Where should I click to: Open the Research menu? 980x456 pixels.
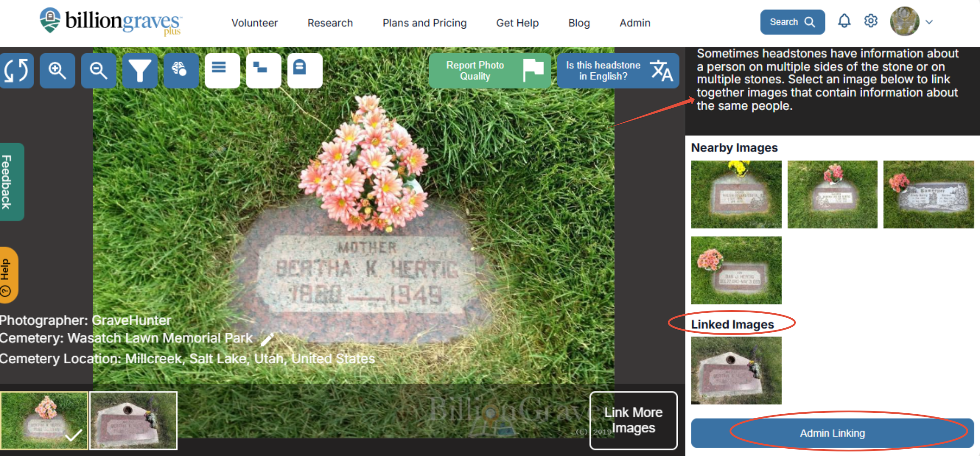tap(330, 23)
